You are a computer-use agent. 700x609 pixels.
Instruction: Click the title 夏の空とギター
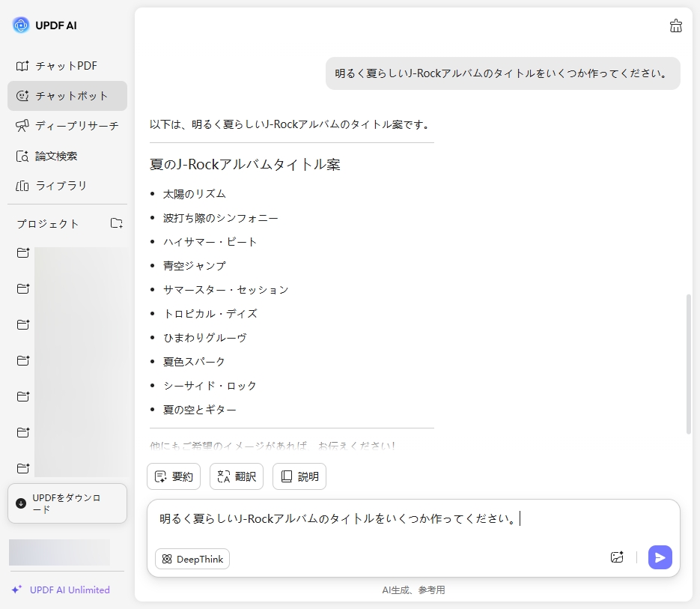point(200,409)
